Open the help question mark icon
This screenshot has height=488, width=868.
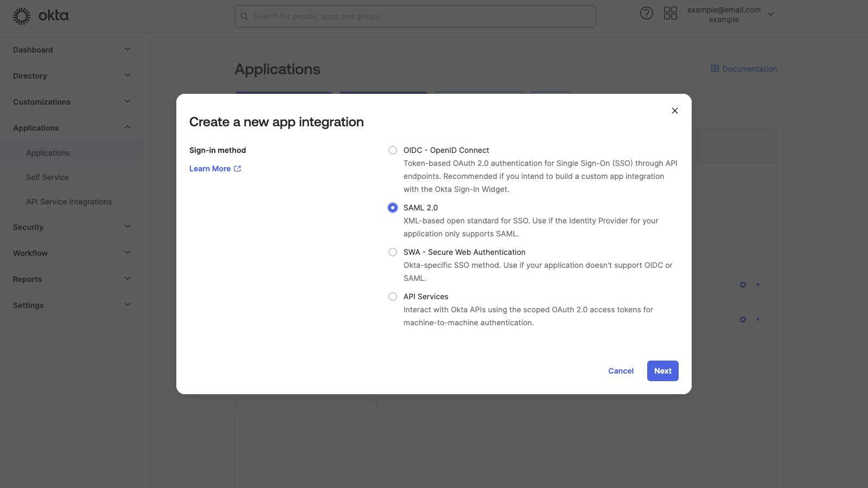(x=647, y=13)
